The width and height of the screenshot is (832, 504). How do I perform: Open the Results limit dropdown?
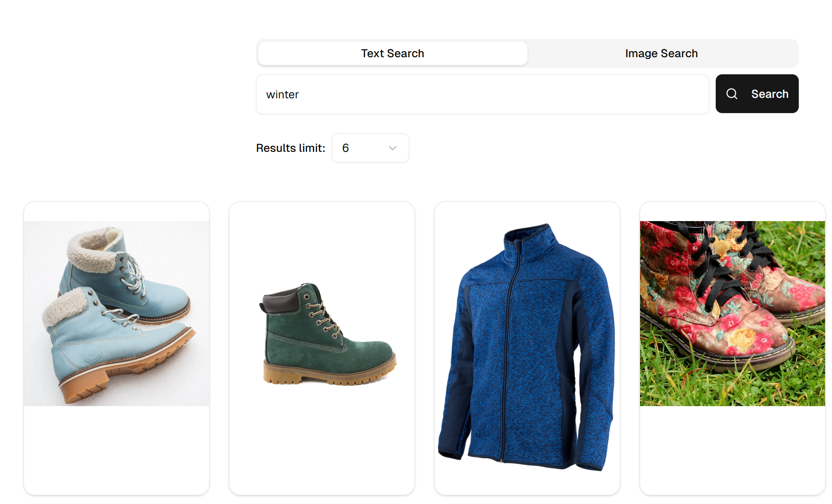[x=371, y=148]
